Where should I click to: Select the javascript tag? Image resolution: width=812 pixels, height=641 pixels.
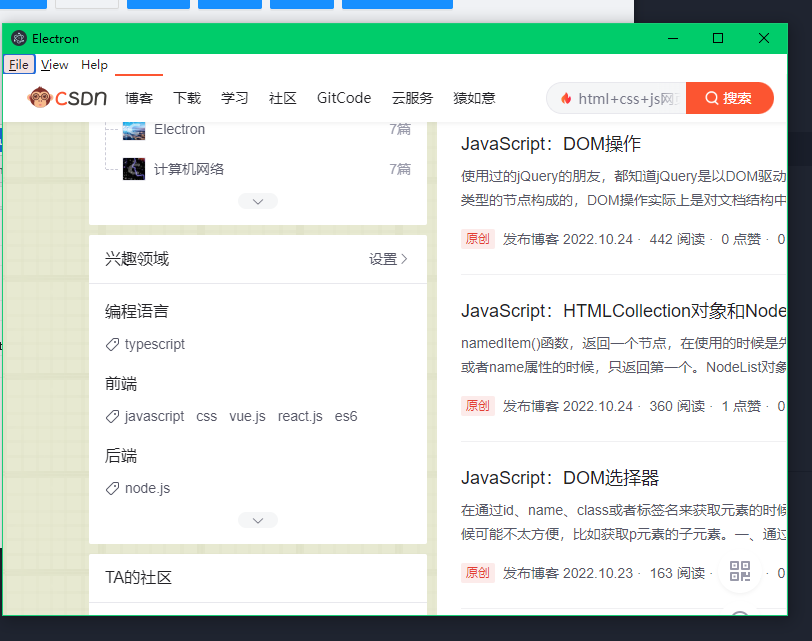coord(154,416)
